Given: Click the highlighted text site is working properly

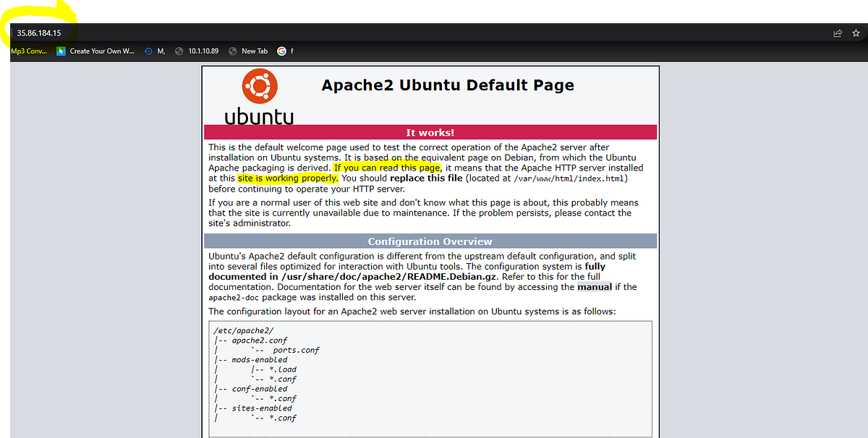Looking at the screenshot, I should click(287, 178).
